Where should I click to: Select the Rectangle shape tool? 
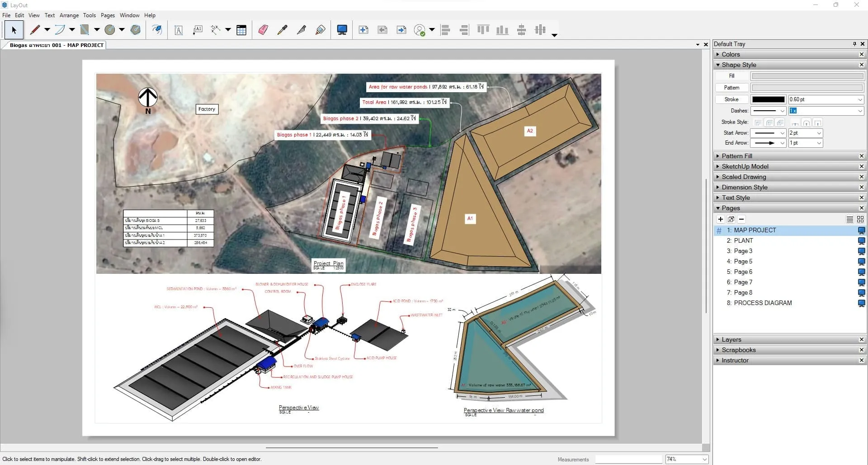tap(85, 30)
